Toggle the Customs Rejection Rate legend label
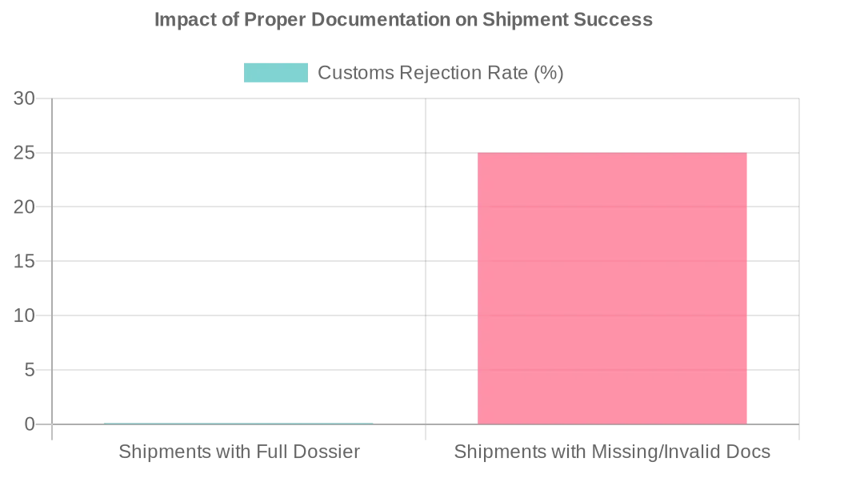868x482 pixels. pyautogui.click(x=440, y=73)
